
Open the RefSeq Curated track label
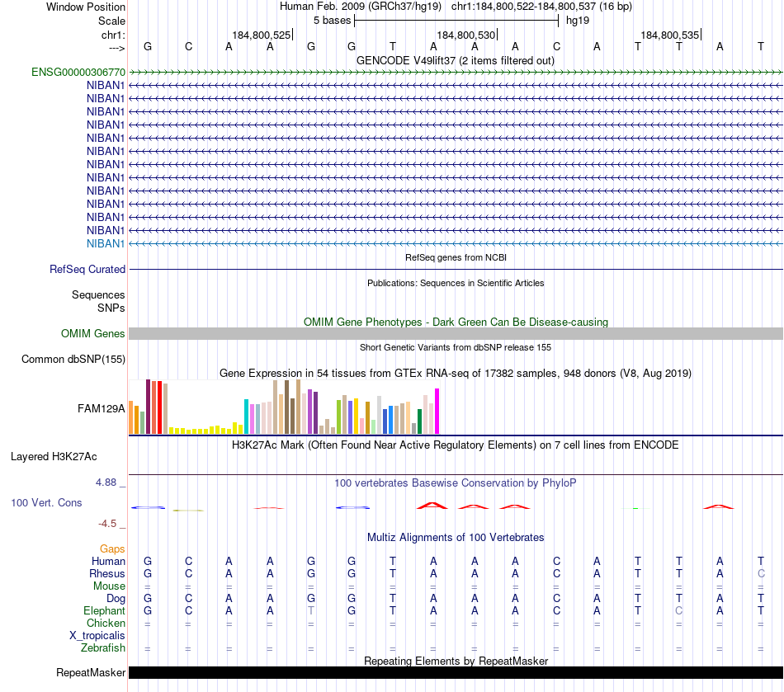[x=87, y=269]
